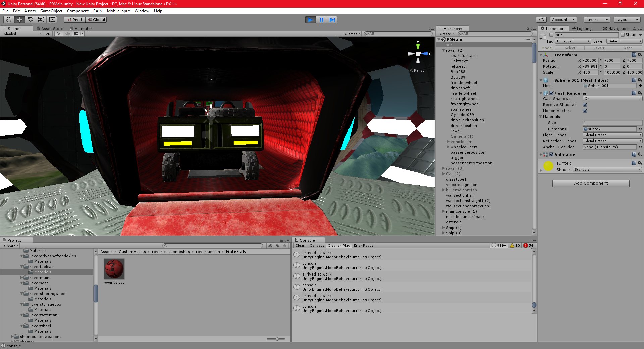Image resolution: width=644 pixels, height=349 pixels.
Task: Select the Scale tool
Action: pyautogui.click(x=41, y=20)
